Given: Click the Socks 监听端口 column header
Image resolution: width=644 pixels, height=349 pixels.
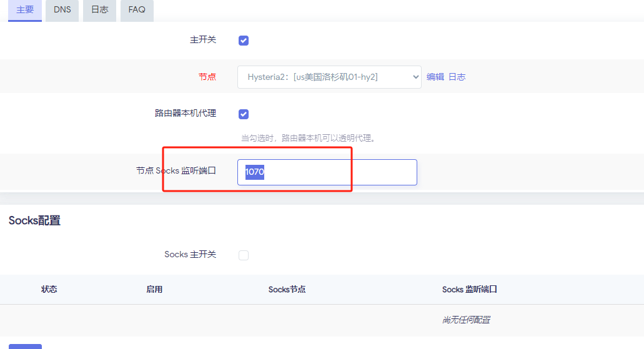Looking at the screenshot, I should [469, 290].
